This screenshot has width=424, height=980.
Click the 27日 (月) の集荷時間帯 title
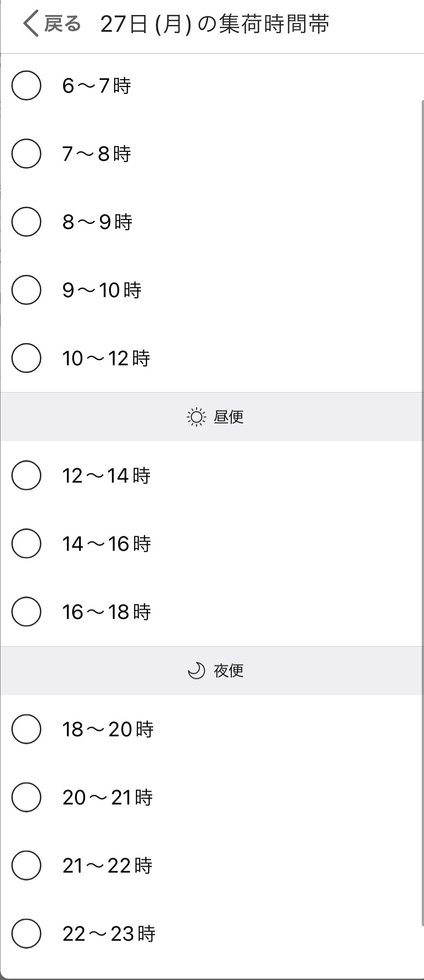214,24
